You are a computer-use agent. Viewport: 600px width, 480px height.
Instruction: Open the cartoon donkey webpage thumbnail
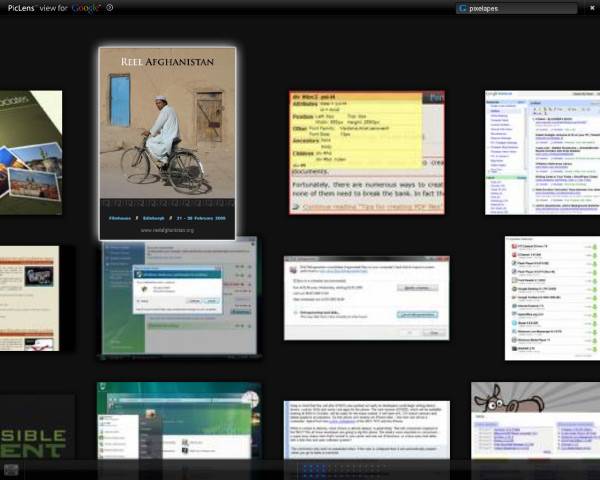[535, 420]
